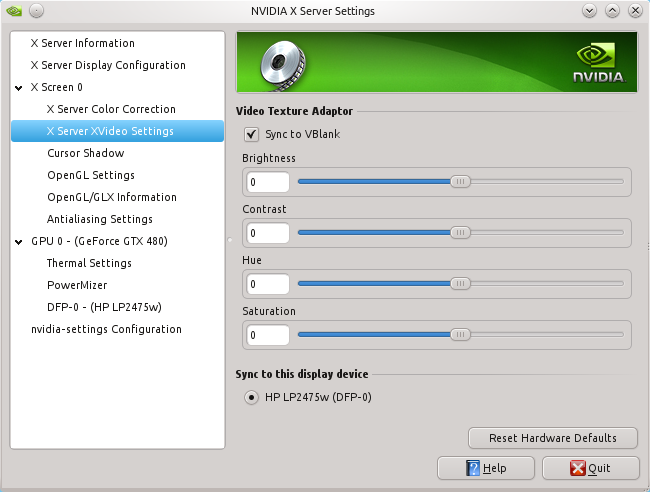This screenshot has height=492, width=650.
Task: Click the Contrast slider handle
Action: point(460,233)
